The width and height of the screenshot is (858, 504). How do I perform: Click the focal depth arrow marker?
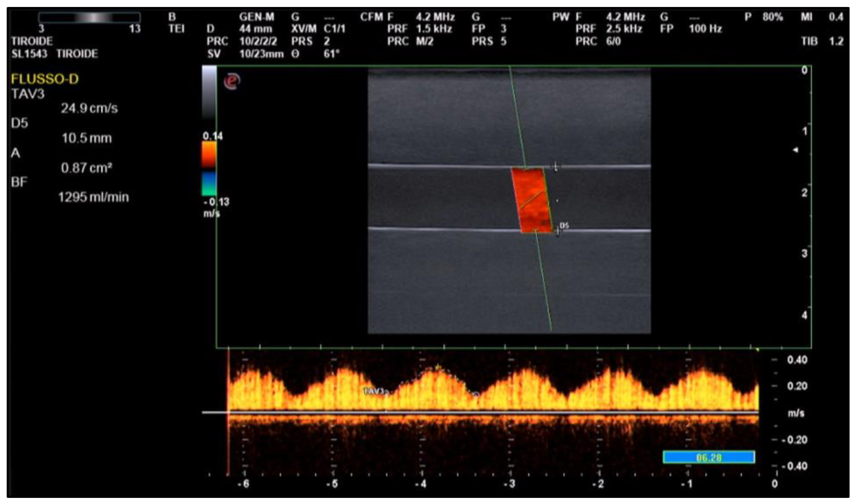pyautogui.click(x=795, y=150)
